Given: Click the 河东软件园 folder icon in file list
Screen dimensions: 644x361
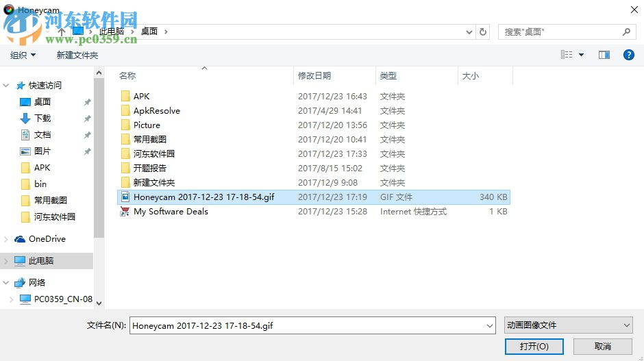Looking at the screenshot, I should click(125, 153).
